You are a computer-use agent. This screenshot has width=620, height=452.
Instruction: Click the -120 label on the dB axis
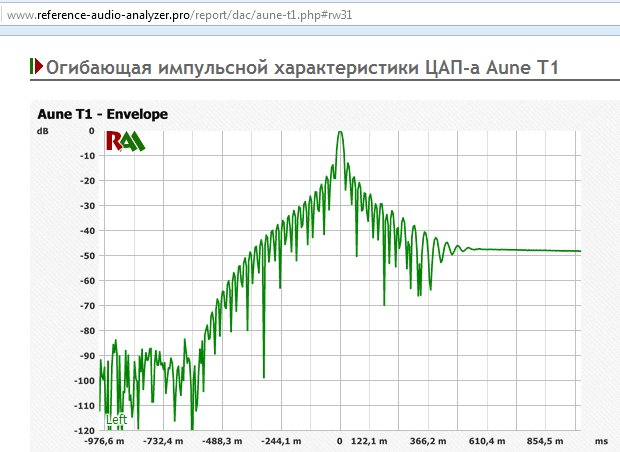tap(84, 431)
